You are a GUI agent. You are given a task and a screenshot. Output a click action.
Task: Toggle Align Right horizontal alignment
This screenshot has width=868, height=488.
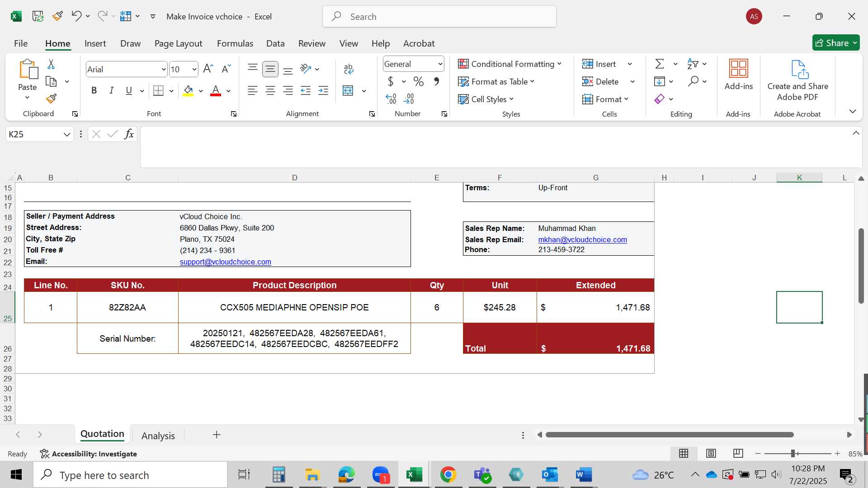pyautogui.click(x=288, y=90)
